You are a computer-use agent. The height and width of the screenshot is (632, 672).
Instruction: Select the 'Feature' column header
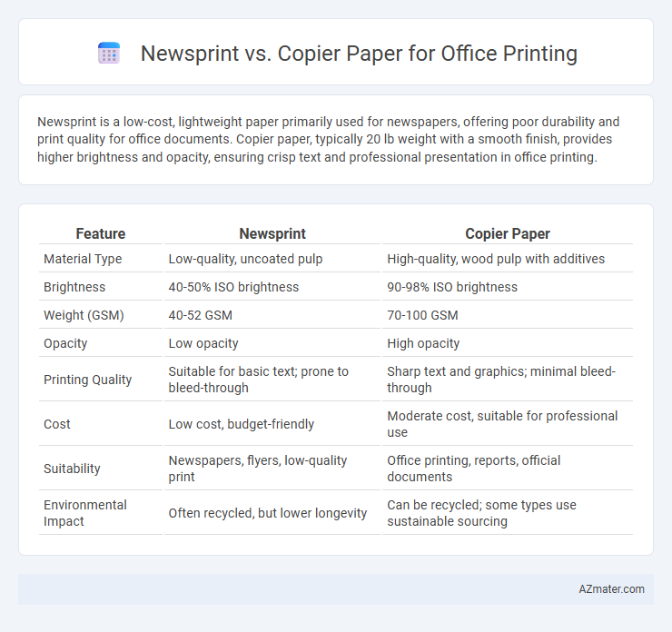pos(101,233)
